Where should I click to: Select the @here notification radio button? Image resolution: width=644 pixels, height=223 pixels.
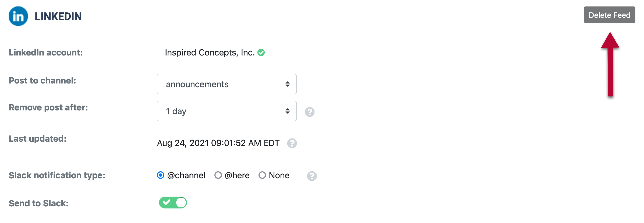(x=218, y=175)
